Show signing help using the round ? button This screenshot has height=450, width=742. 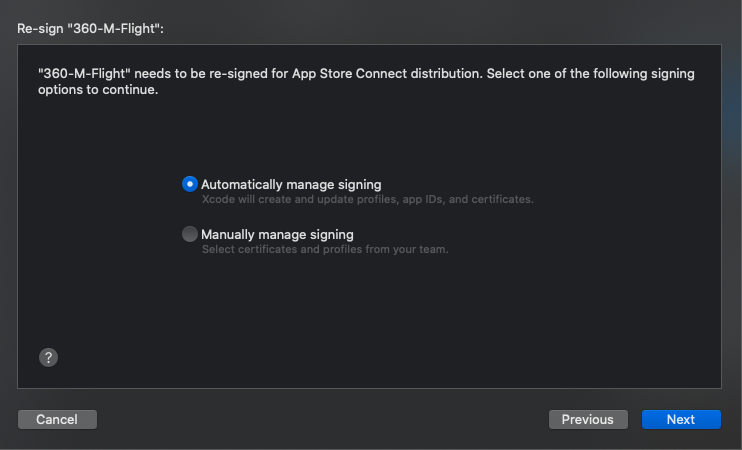coord(47,357)
